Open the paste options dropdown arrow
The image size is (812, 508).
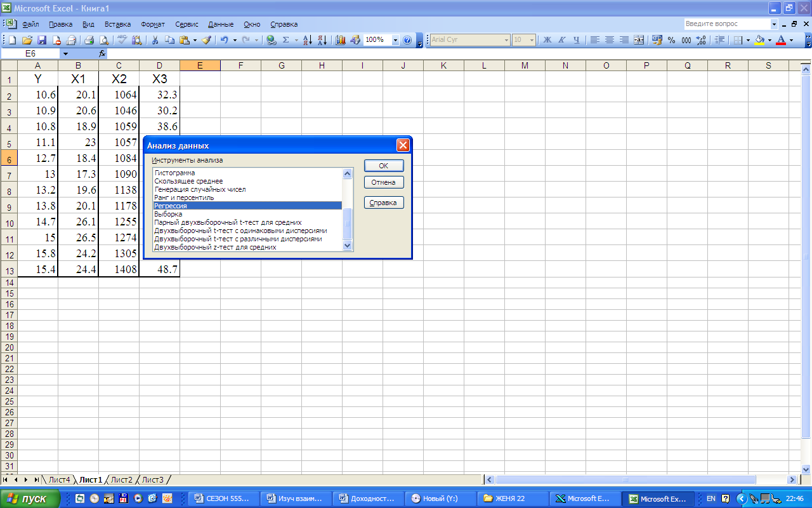click(195, 40)
